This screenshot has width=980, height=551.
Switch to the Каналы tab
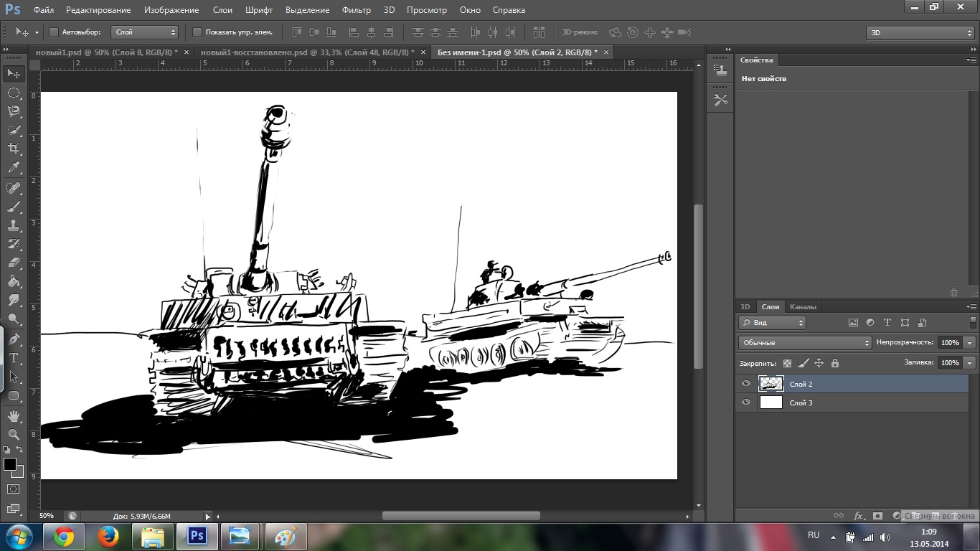pyautogui.click(x=803, y=307)
